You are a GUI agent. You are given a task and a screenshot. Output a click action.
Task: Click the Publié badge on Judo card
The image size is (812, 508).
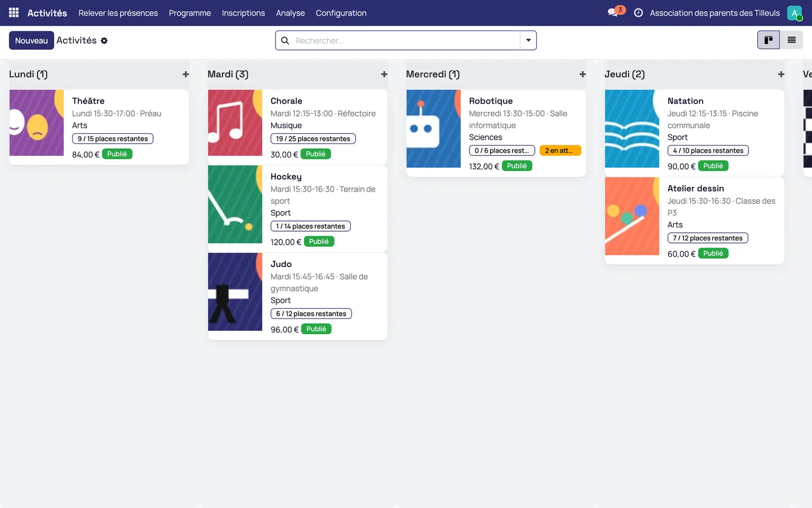316,329
